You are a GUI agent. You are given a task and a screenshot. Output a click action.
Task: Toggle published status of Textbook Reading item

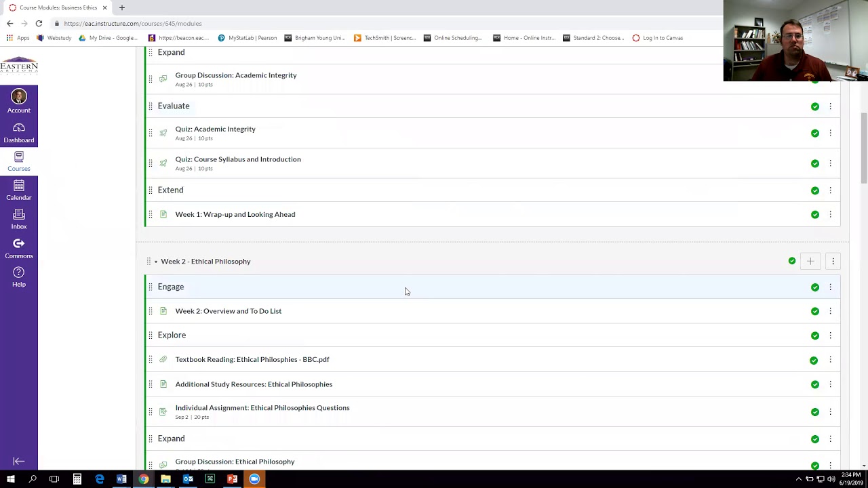coord(814,360)
